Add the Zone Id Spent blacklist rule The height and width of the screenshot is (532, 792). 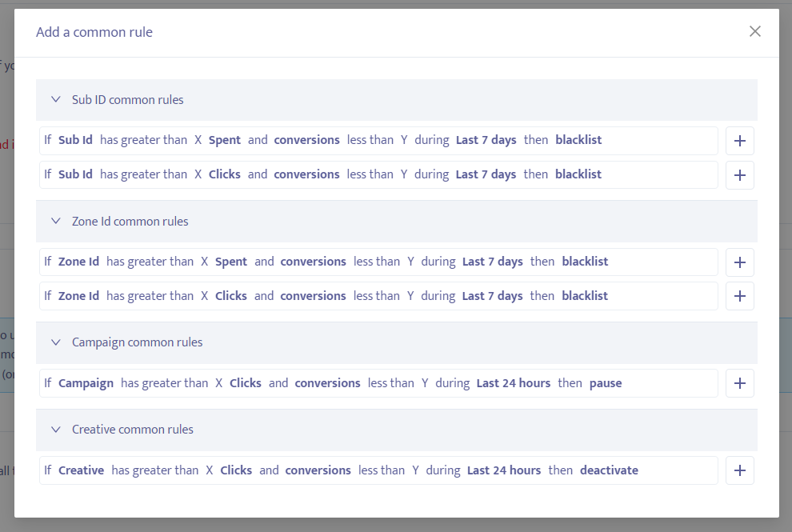click(739, 262)
